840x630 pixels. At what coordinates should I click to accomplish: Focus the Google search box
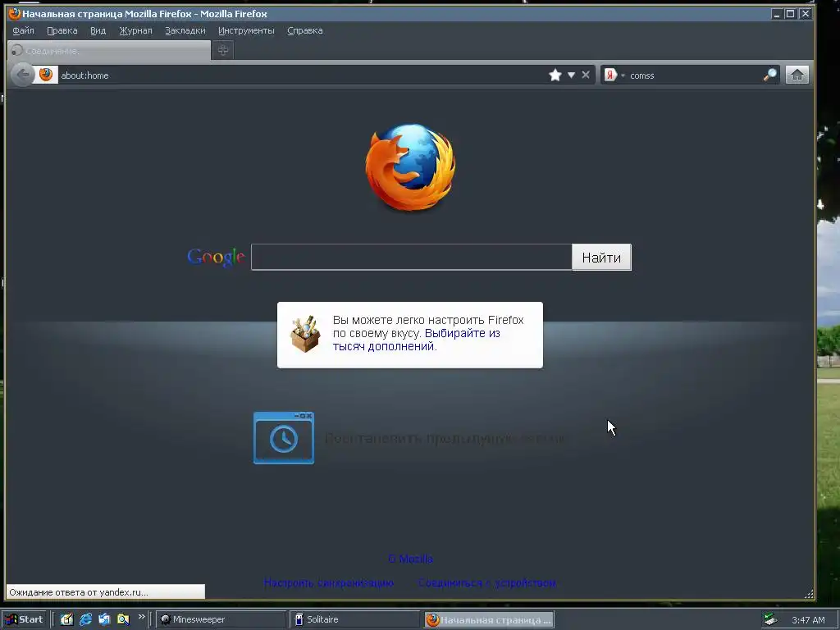click(x=412, y=257)
